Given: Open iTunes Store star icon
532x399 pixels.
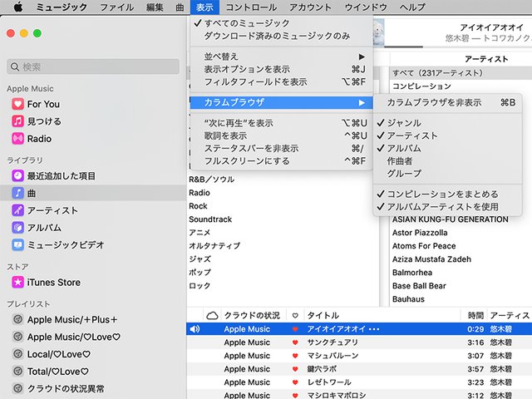Looking at the screenshot, I should 17,282.
